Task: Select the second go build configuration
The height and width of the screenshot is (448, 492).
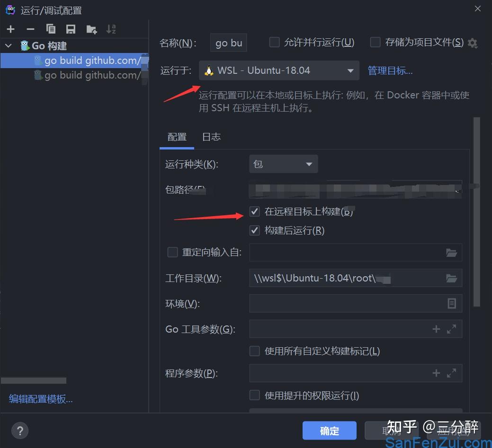Action: tap(85, 75)
